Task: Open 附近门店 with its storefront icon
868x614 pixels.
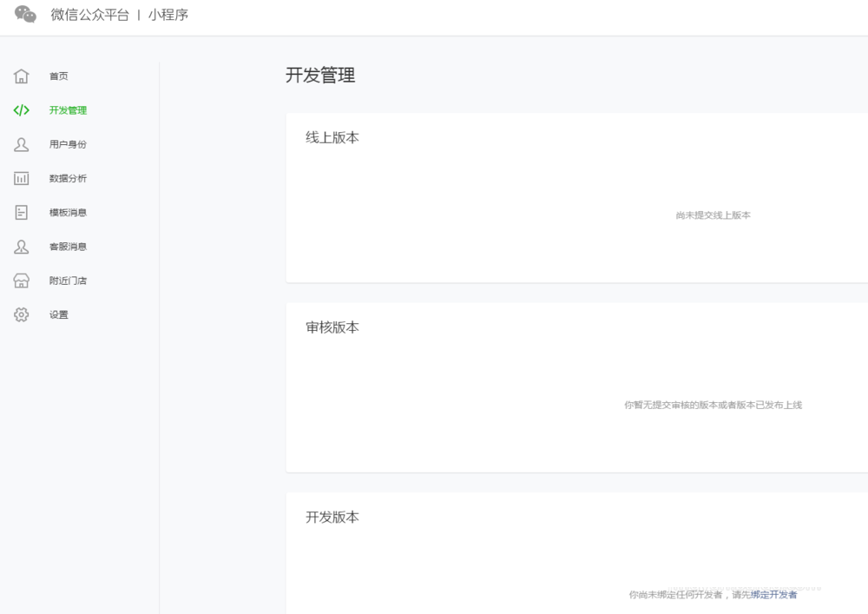Action: (x=21, y=280)
